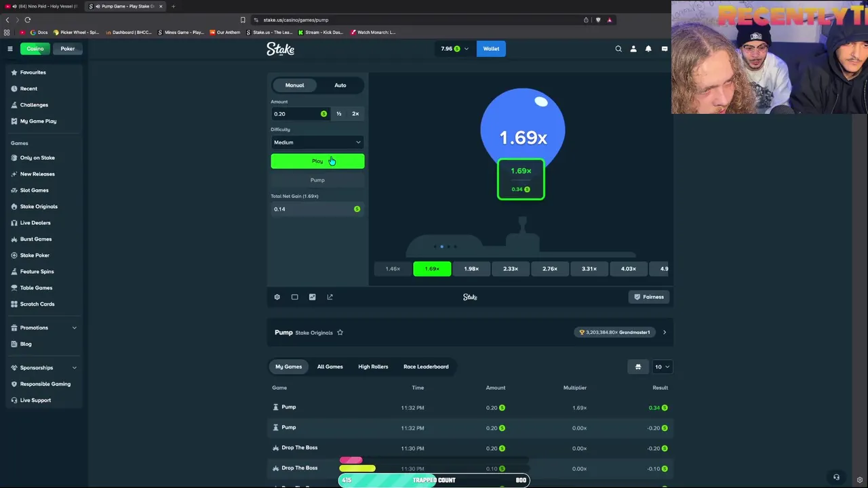Go back in browser history
Image resolution: width=868 pixels, height=488 pixels.
click(7, 20)
